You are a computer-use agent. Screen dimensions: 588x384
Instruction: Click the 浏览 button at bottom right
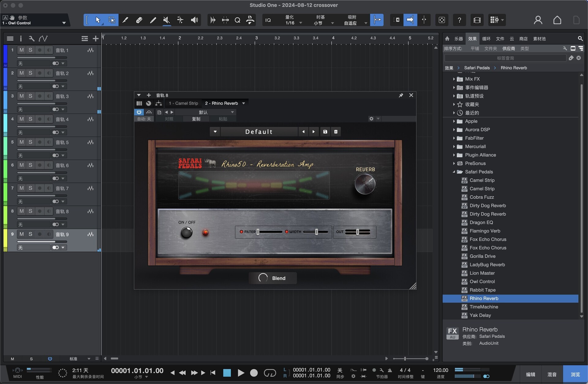(x=575, y=375)
